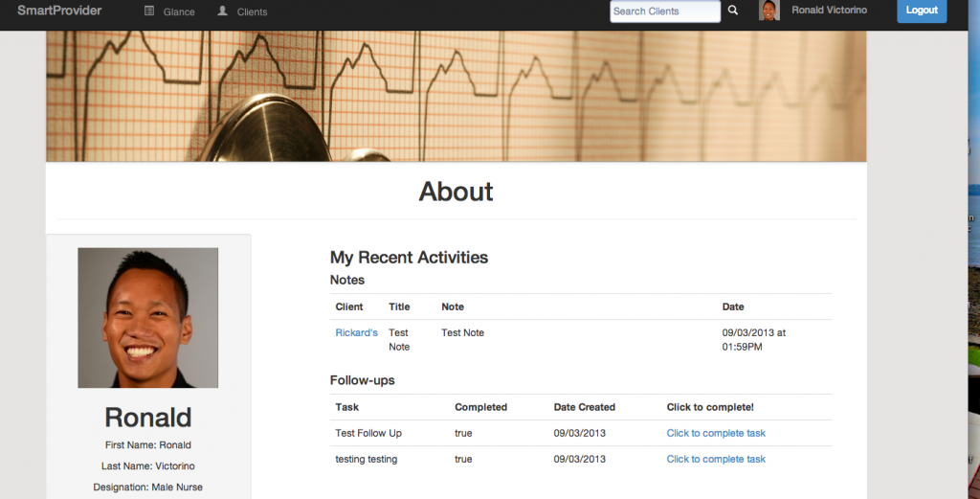Click 'Last Name: Victorino' text
The image size is (980, 499).
click(148, 465)
